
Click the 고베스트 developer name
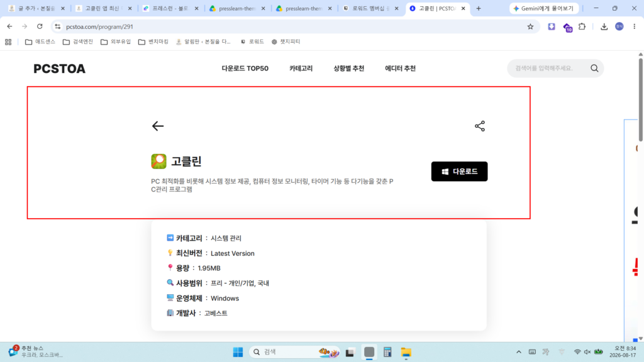click(216, 313)
